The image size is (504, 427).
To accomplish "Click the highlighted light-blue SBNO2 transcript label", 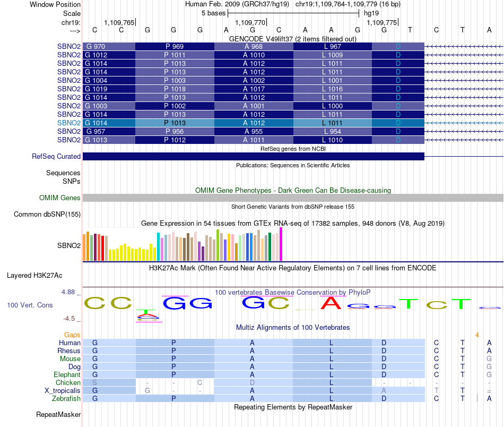I will 69,123.
